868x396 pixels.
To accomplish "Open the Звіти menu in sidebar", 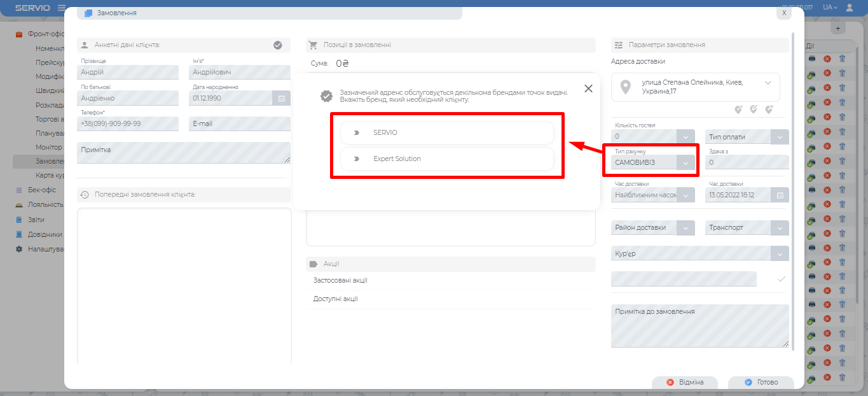I will (36, 220).
